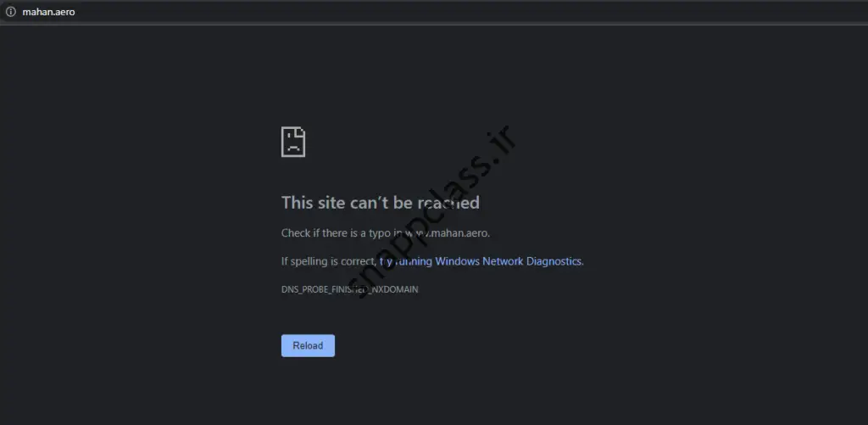Click the word "Network" in the diagnostics link
The width and height of the screenshot is (868, 425).
[x=503, y=261]
